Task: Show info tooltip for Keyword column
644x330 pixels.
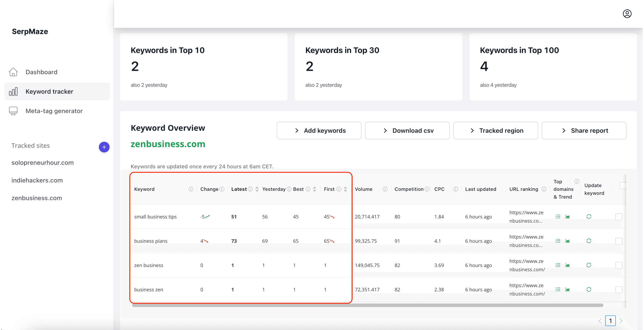Action: pos(191,189)
